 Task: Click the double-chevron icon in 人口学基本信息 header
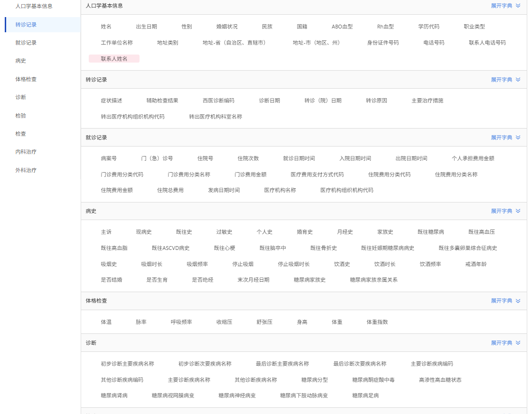click(x=518, y=6)
